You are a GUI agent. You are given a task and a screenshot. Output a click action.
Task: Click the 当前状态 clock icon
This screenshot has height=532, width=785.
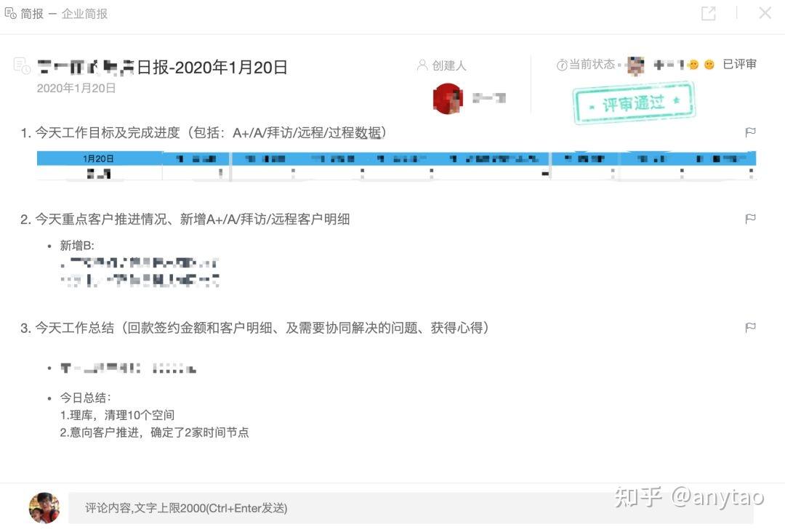click(562, 65)
